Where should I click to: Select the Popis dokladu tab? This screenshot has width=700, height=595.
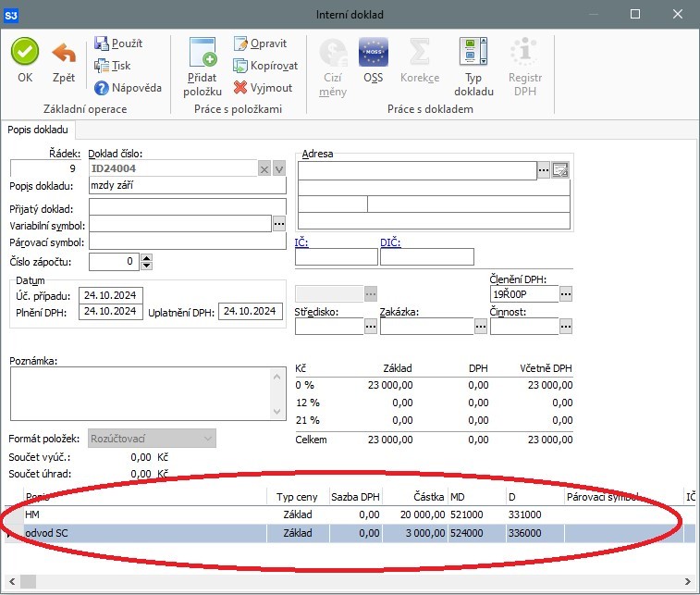coord(38,130)
